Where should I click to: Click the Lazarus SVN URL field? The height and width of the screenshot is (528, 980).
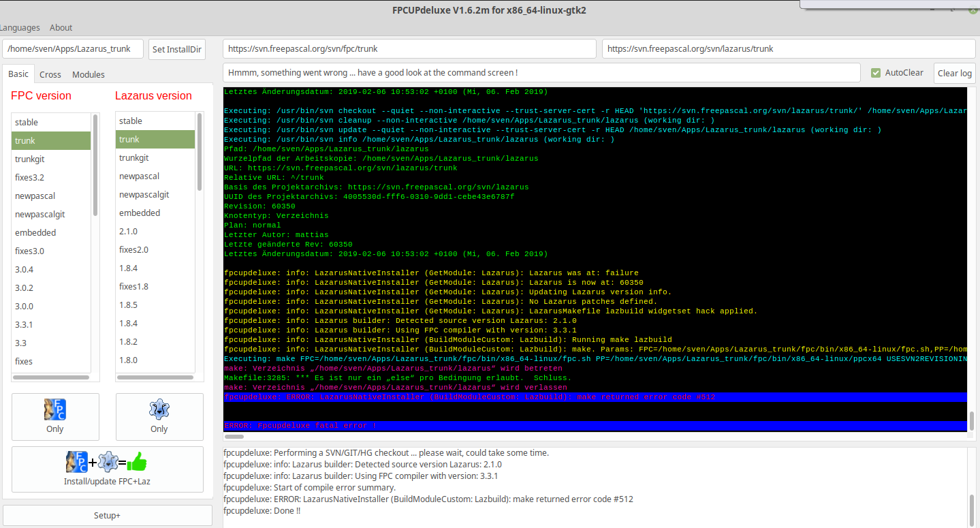tap(788, 49)
